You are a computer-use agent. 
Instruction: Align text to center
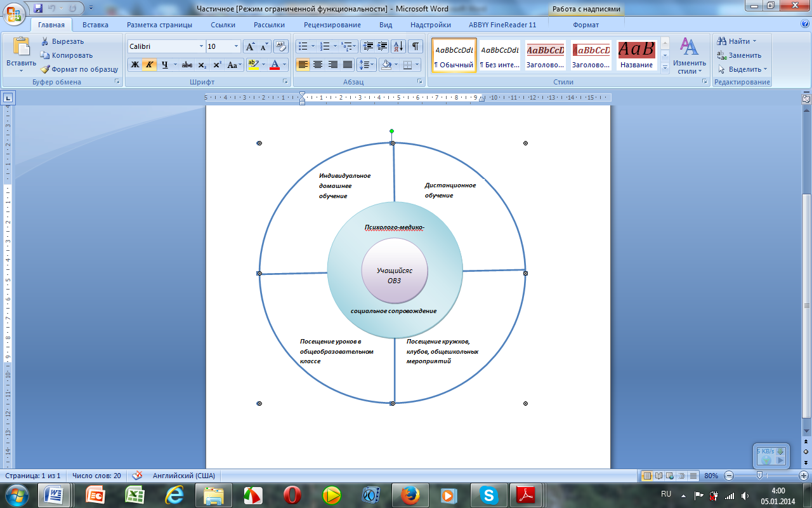pyautogui.click(x=318, y=65)
